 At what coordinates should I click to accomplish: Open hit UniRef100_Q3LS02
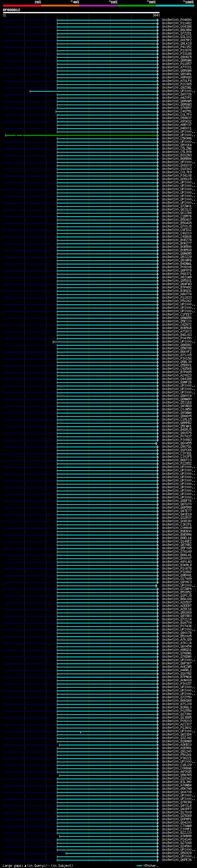pos(177,37)
